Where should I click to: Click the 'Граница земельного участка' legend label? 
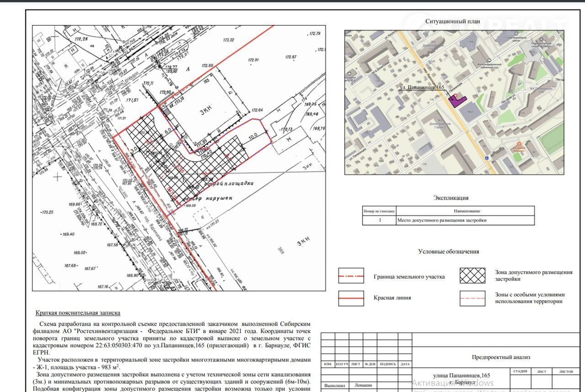409,276
